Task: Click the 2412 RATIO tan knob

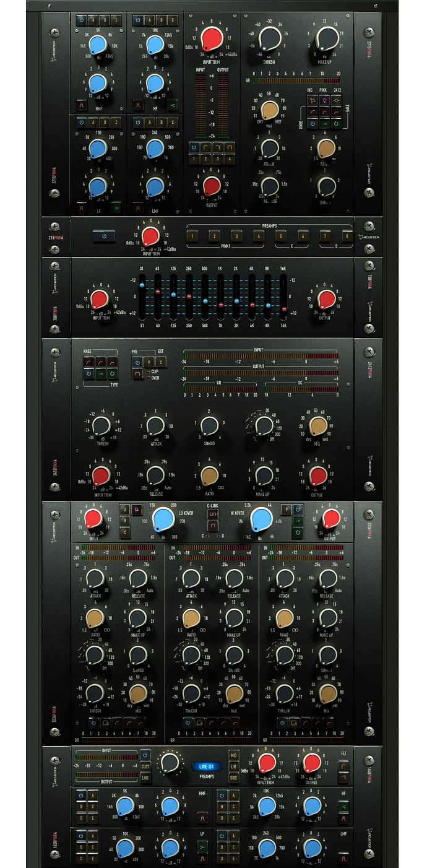Action: [x=210, y=475]
